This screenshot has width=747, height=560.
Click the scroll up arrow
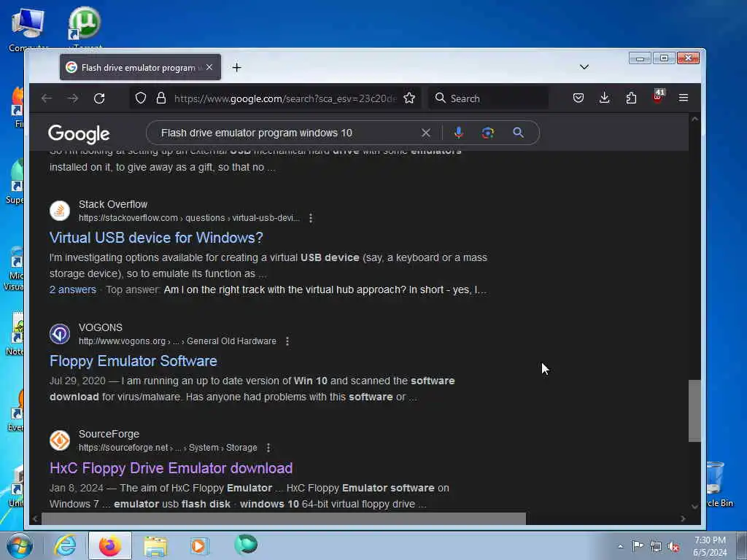[694, 119]
